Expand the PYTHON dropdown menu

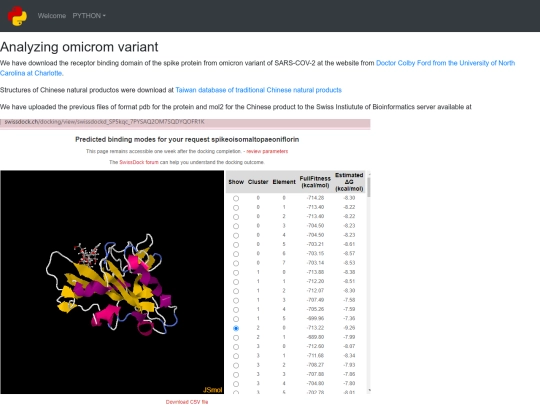click(89, 16)
